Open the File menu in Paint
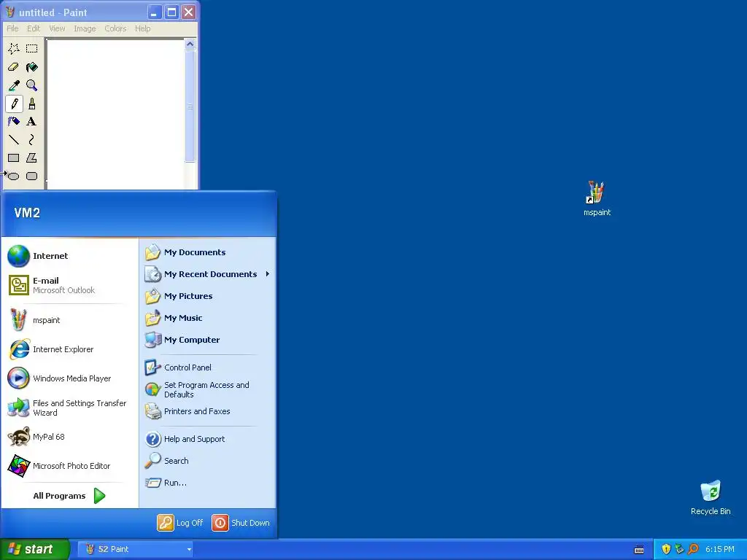Viewport: 747px width, 560px height. [x=12, y=28]
